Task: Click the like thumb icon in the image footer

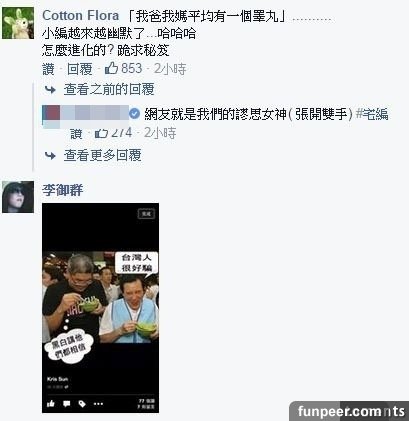Action: point(51,404)
